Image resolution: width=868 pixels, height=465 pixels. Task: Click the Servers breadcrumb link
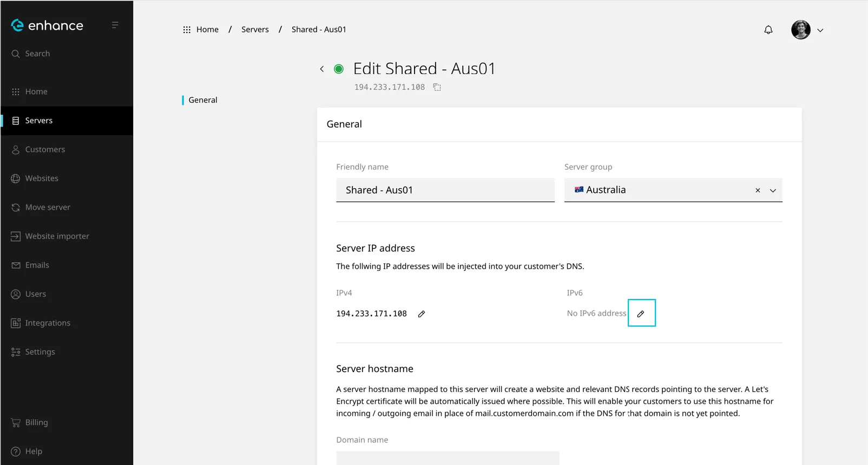click(255, 30)
